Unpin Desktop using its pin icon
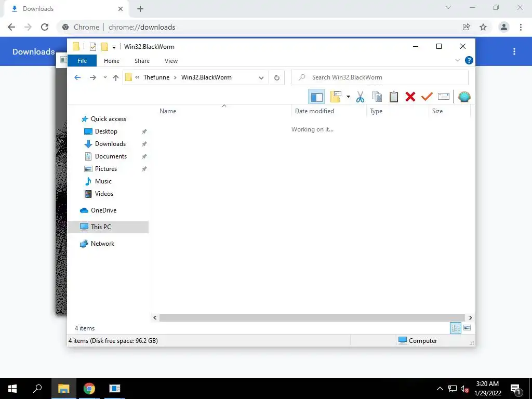 [144, 131]
